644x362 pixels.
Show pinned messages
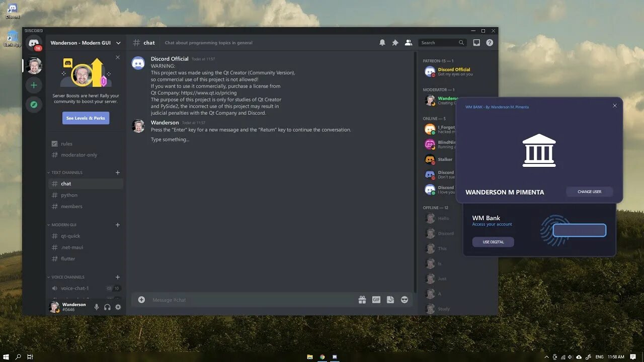(x=395, y=43)
